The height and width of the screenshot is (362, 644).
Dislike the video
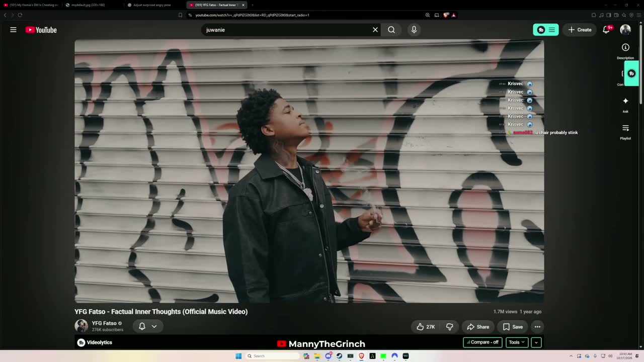(450, 327)
